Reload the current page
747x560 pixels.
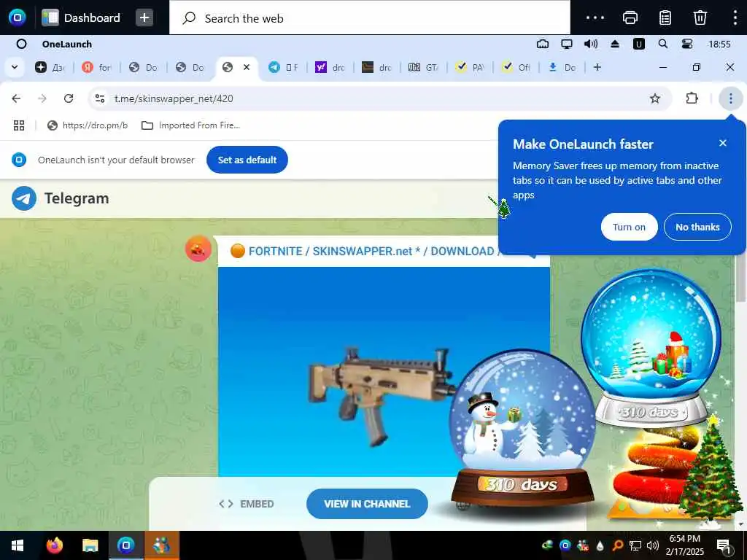point(69,98)
